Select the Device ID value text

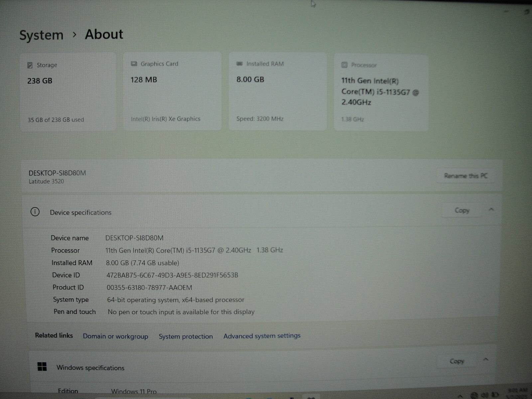[x=172, y=275]
